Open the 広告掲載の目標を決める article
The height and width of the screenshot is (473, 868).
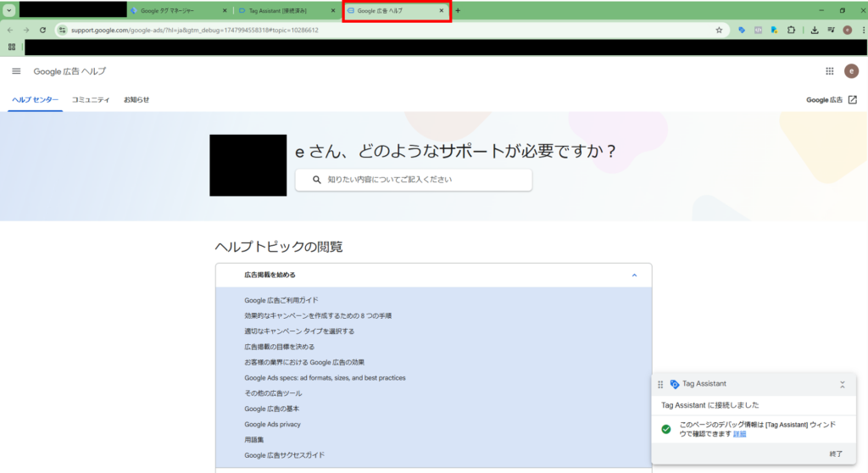(x=279, y=347)
